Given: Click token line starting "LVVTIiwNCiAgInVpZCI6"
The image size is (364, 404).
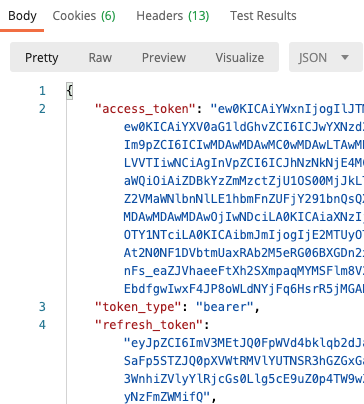Looking at the screenshot, I should [244, 163].
